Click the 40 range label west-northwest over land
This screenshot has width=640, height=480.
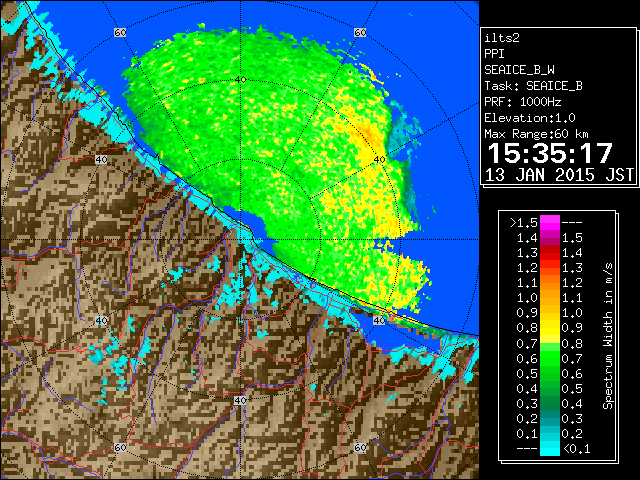(101, 160)
